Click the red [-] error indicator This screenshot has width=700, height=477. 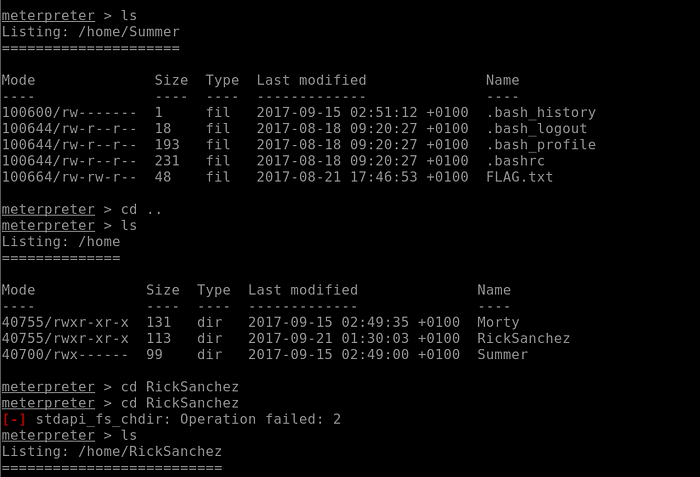pyautogui.click(x=14, y=419)
